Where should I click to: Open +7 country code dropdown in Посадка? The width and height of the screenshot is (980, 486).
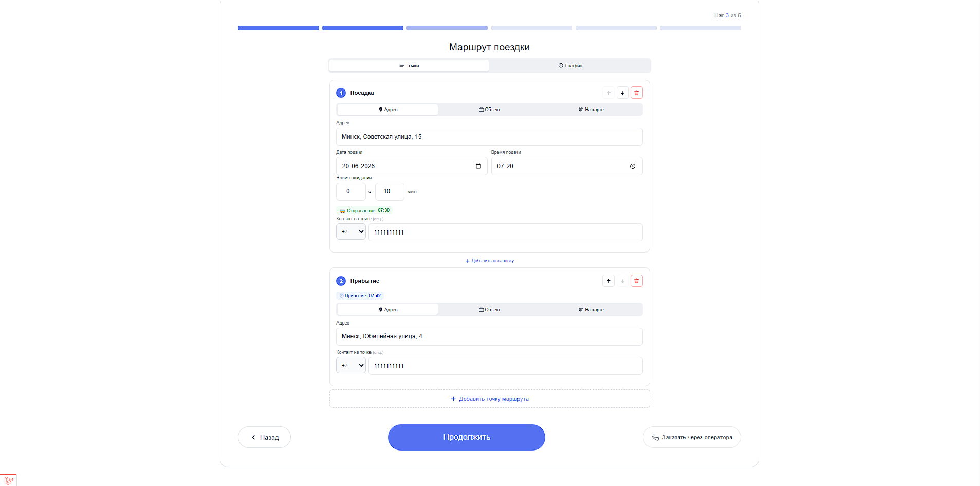[x=351, y=232]
